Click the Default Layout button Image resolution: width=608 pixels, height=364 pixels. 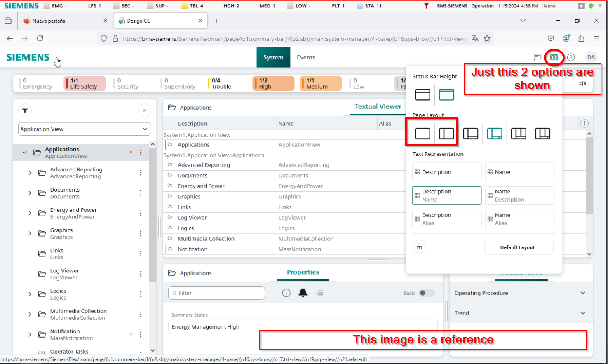(x=518, y=247)
